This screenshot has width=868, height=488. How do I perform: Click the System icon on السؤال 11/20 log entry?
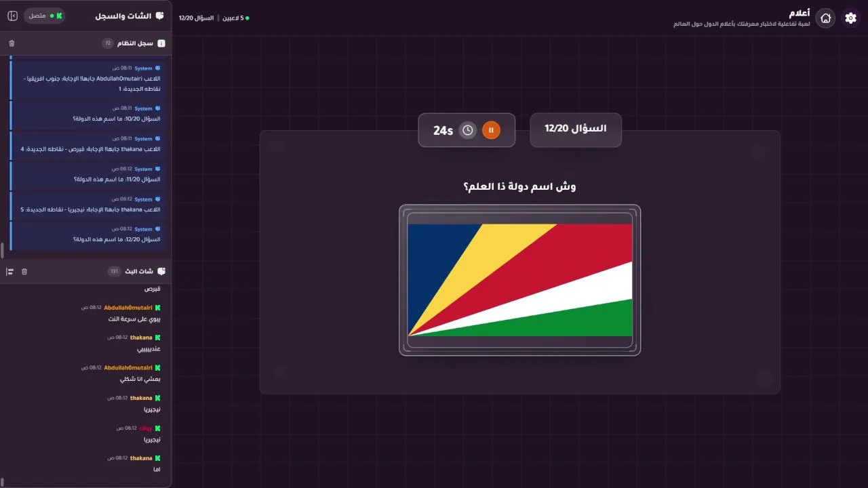coord(157,169)
